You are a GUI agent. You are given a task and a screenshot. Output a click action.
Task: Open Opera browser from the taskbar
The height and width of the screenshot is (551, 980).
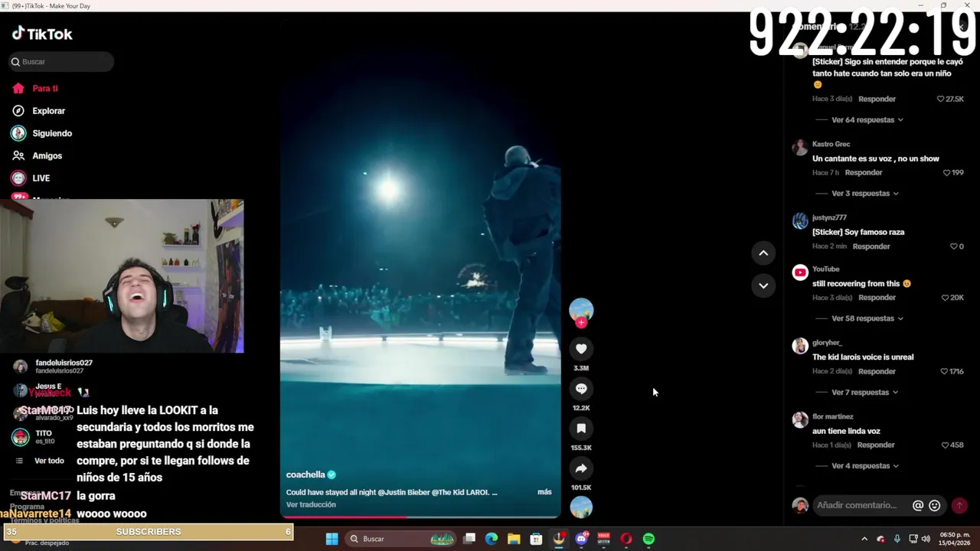click(x=626, y=539)
